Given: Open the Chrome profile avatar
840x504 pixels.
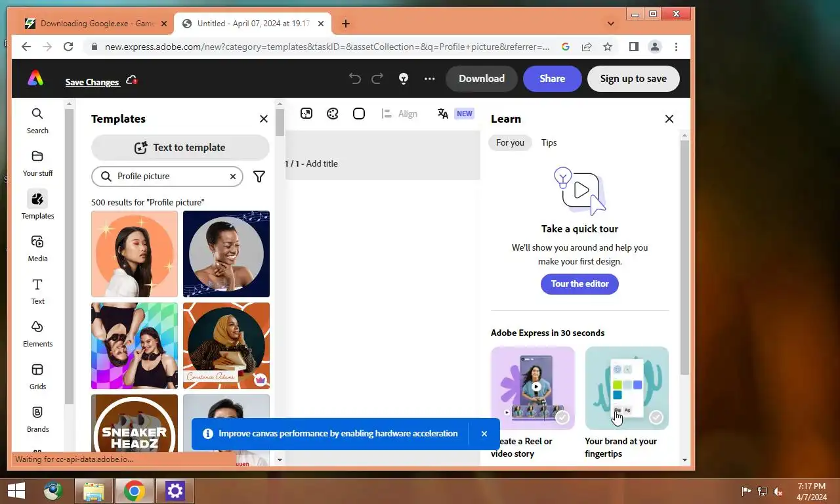Looking at the screenshot, I should coord(655,47).
